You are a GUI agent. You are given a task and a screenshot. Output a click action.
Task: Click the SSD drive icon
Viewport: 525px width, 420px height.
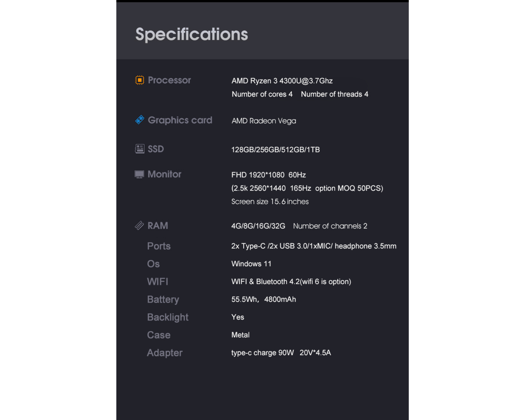[140, 149]
